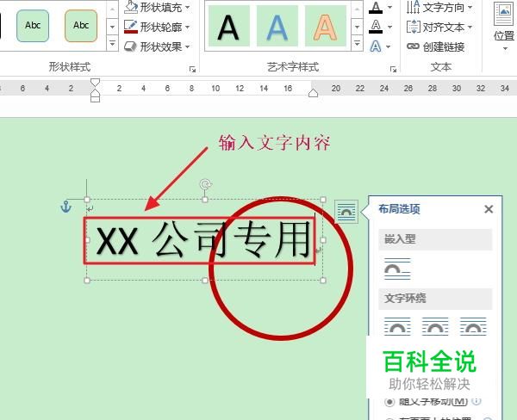Apply the black fill WordArt style A
Image resolution: width=517 pixels, height=420 pixels.
point(228,27)
